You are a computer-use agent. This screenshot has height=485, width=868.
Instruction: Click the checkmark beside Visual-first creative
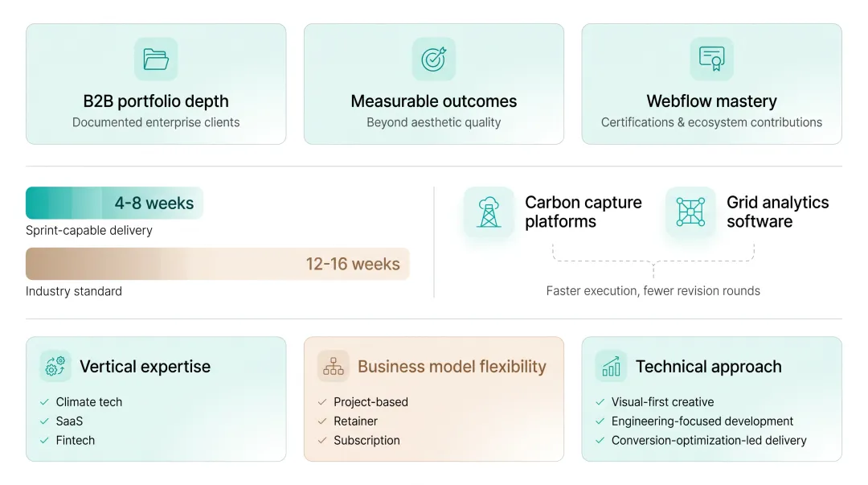(600, 402)
